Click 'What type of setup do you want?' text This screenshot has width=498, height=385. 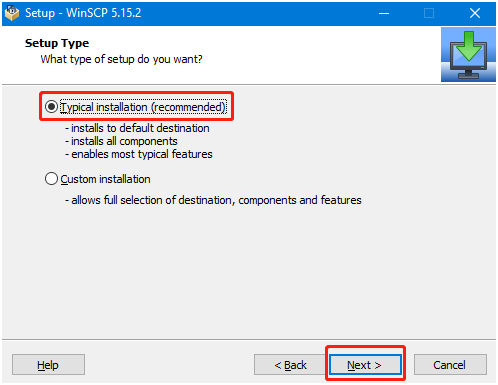click(x=121, y=59)
